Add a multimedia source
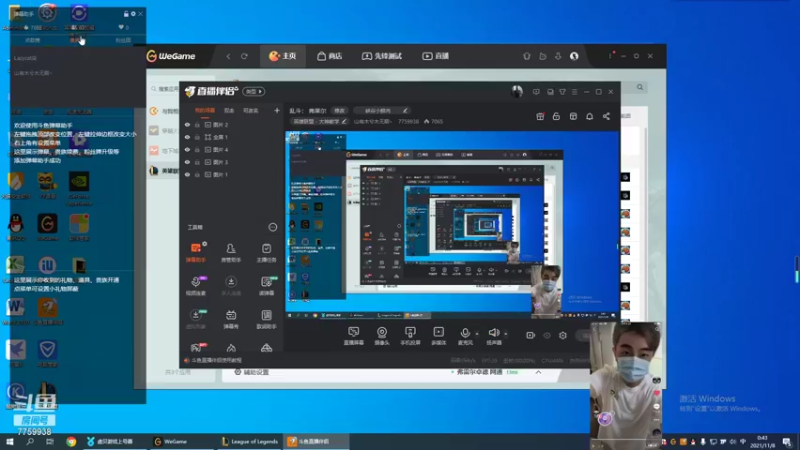Image resolution: width=800 pixels, height=450 pixels. click(438, 336)
